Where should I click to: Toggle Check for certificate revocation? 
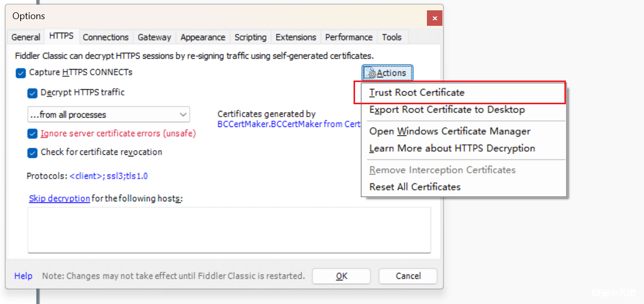point(32,152)
